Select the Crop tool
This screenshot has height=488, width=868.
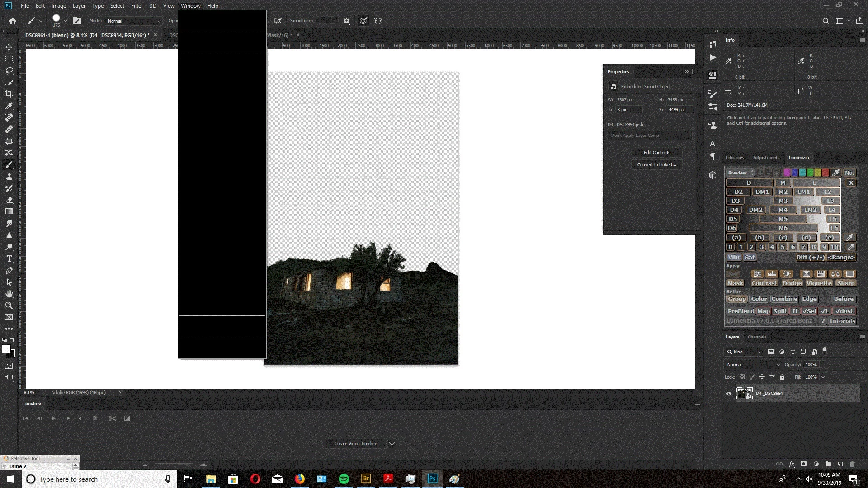(9, 94)
